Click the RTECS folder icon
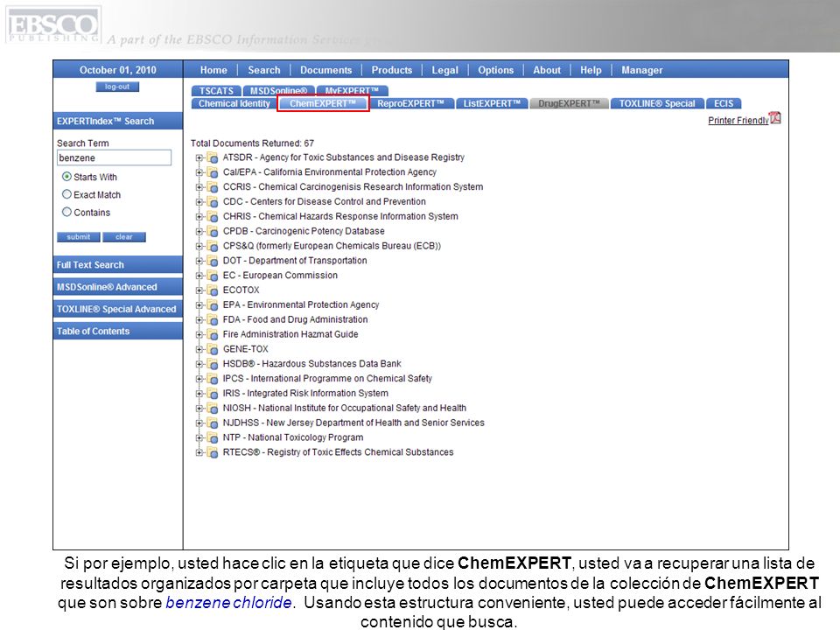 click(213, 452)
